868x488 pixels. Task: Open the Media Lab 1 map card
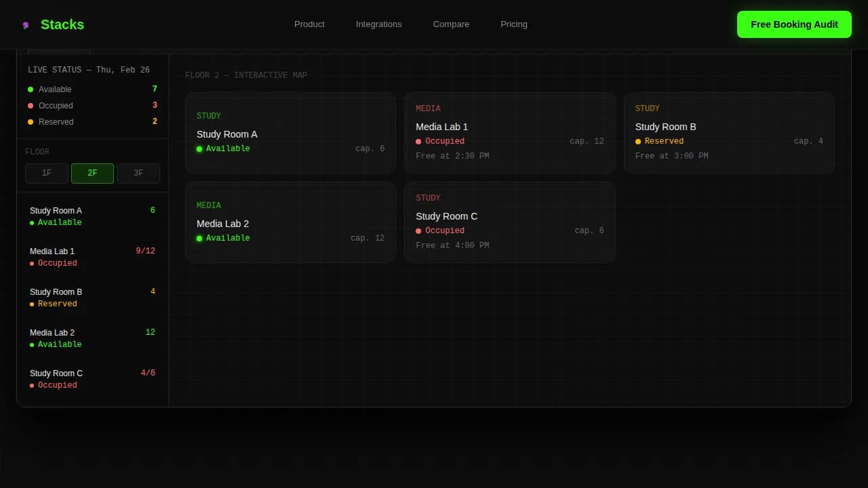pos(509,133)
